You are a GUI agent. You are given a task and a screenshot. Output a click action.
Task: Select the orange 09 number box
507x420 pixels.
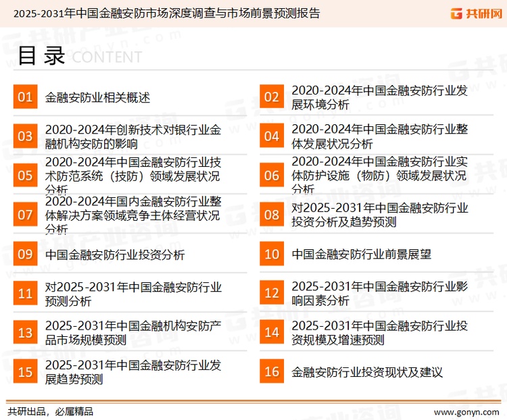[25, 254]
